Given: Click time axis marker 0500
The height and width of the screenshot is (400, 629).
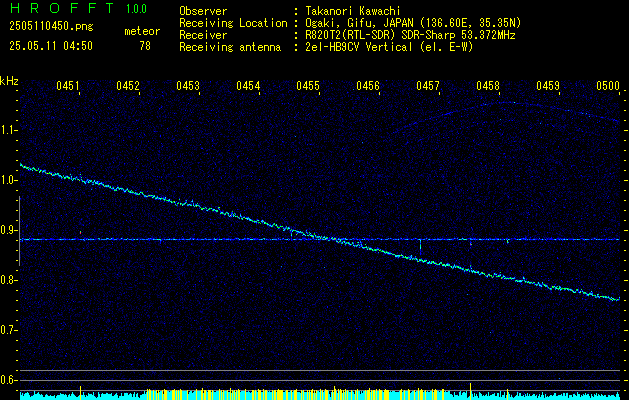Looking at the screenshot, I should pyautogui.click(x=608, y=85).
